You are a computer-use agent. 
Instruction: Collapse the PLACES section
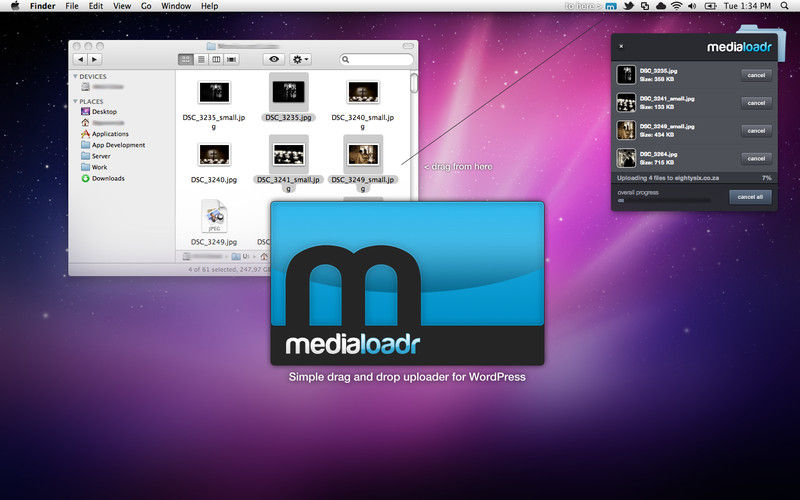pos(76,101)
